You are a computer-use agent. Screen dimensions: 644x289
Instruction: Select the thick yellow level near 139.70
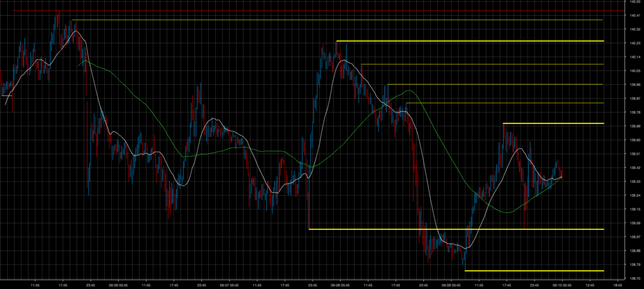click(553, 123)
